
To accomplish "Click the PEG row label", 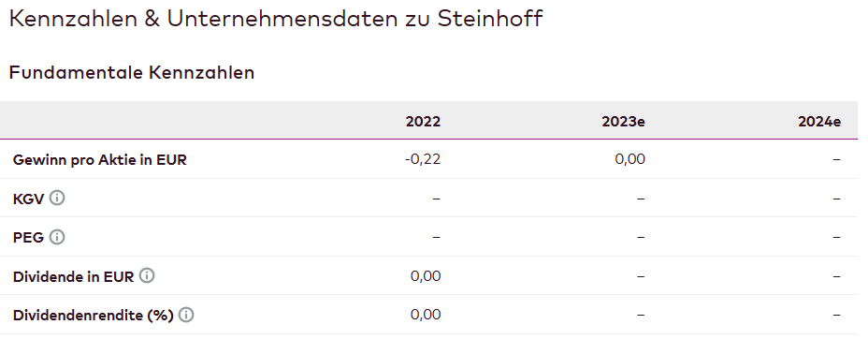I will (28, 238).
